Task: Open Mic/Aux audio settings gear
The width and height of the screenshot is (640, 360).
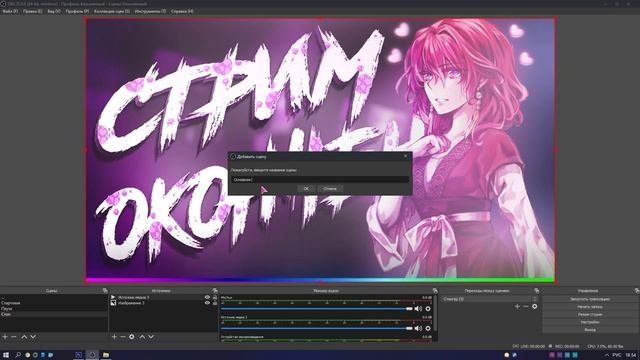Action: [428, 309]
